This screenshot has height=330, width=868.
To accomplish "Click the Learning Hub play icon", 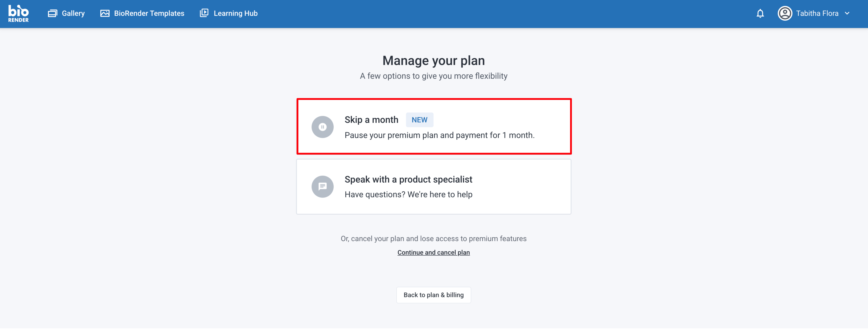I will click(x=204, y=13).
